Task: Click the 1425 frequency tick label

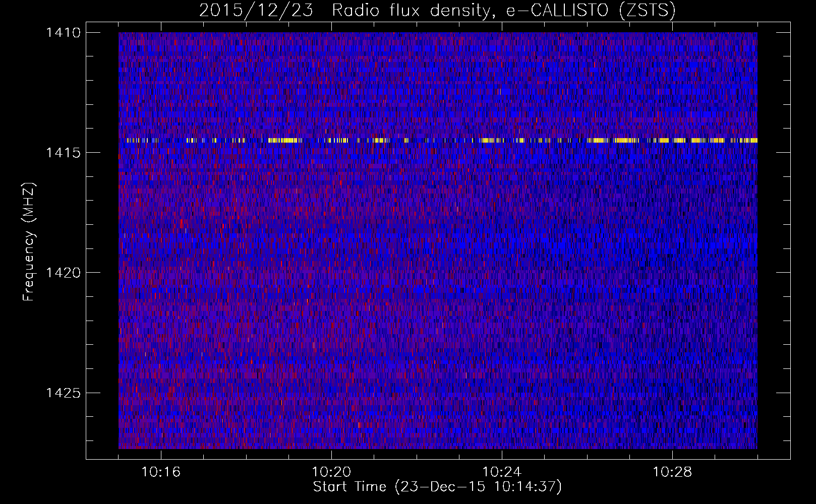Action: pyautogui.click(x=63, y=393)
